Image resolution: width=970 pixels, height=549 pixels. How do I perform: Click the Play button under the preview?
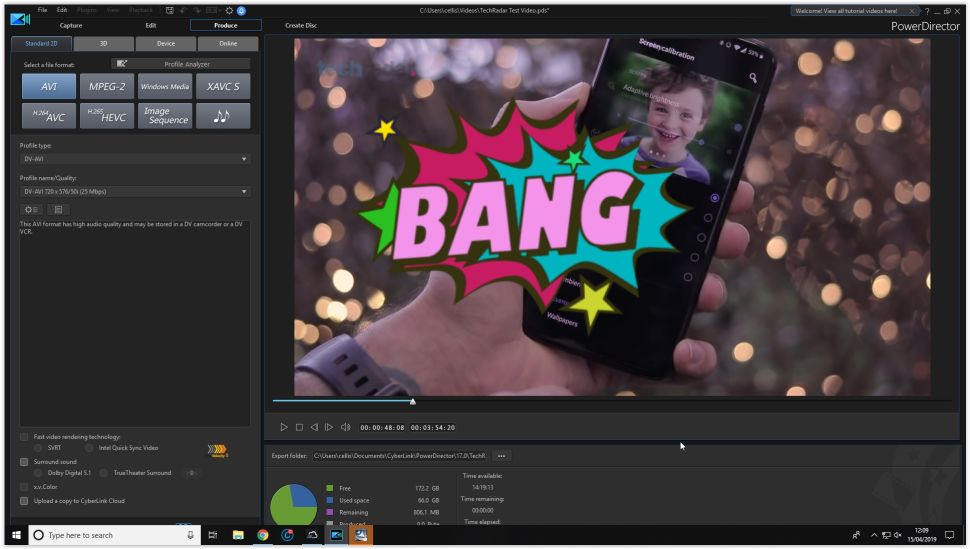tap(284, 427)
